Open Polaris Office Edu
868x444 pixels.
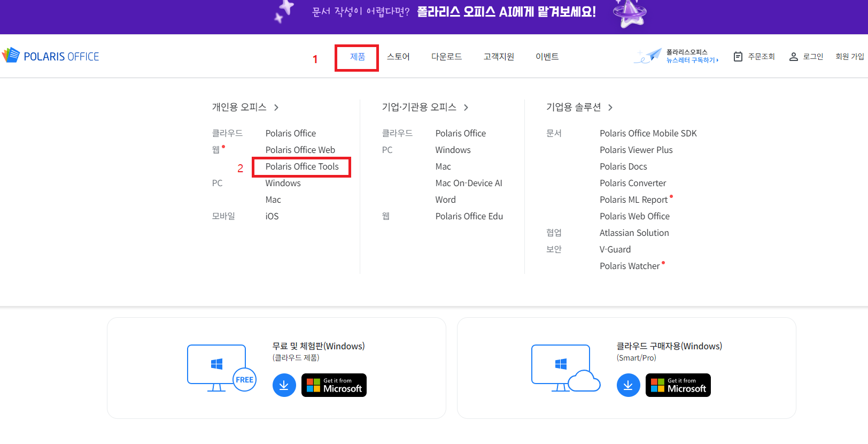(469, 216)
